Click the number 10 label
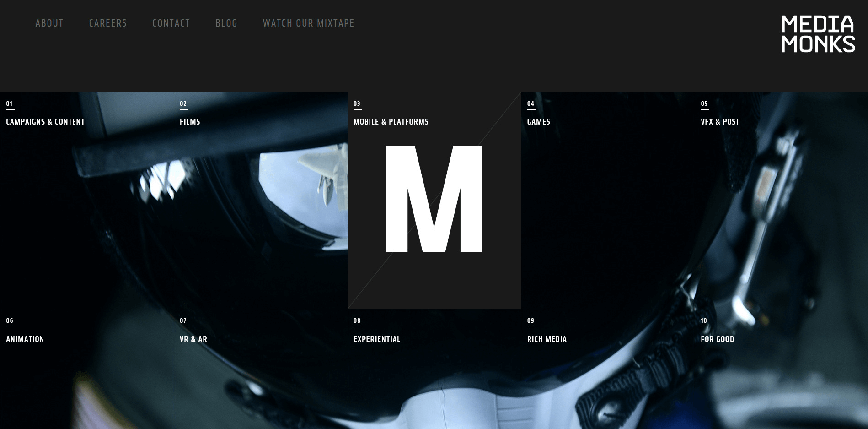Screen dimensions: 868x429 coord(703,321)
